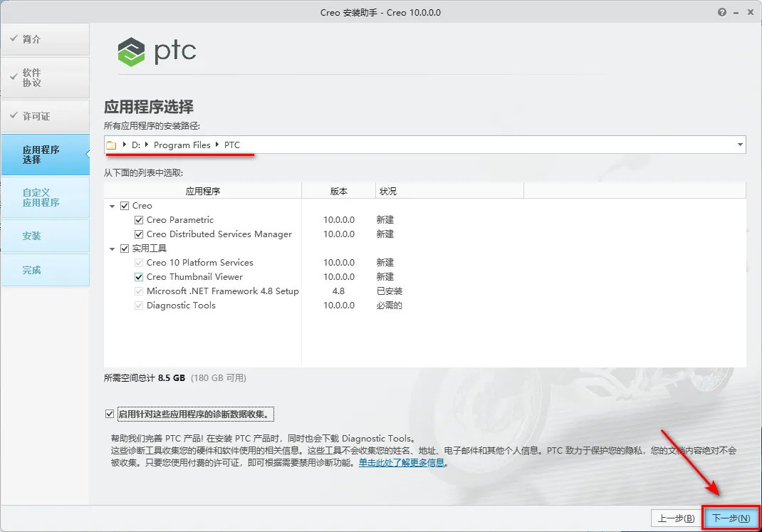Click the help question mark icon
The image size is (762, 532).
point(722,12)
